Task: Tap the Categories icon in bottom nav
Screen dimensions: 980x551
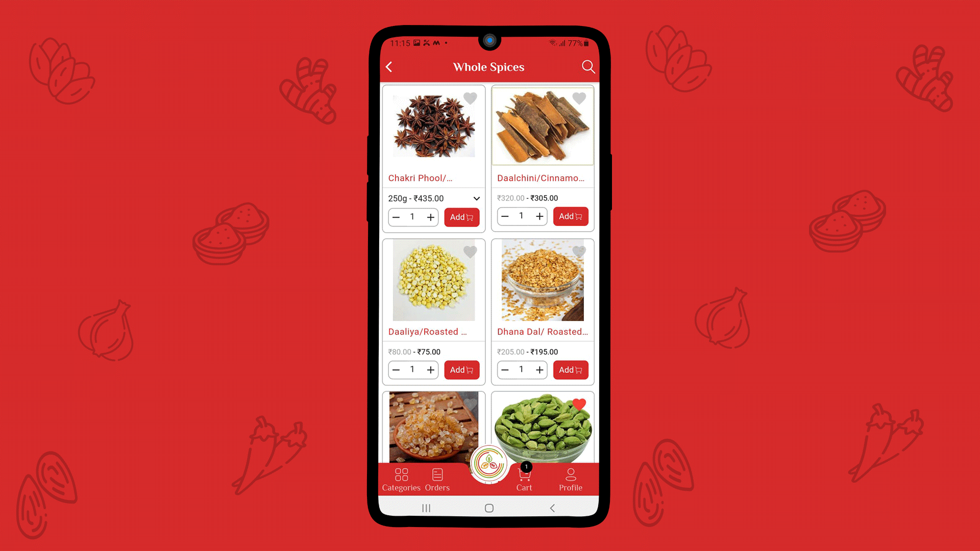Action: pos(401,479)
